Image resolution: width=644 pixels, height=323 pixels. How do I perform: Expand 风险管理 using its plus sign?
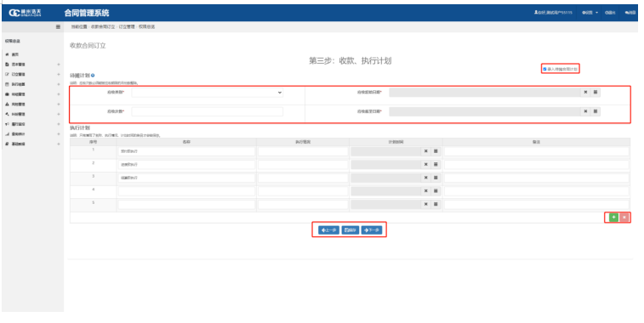59,105
